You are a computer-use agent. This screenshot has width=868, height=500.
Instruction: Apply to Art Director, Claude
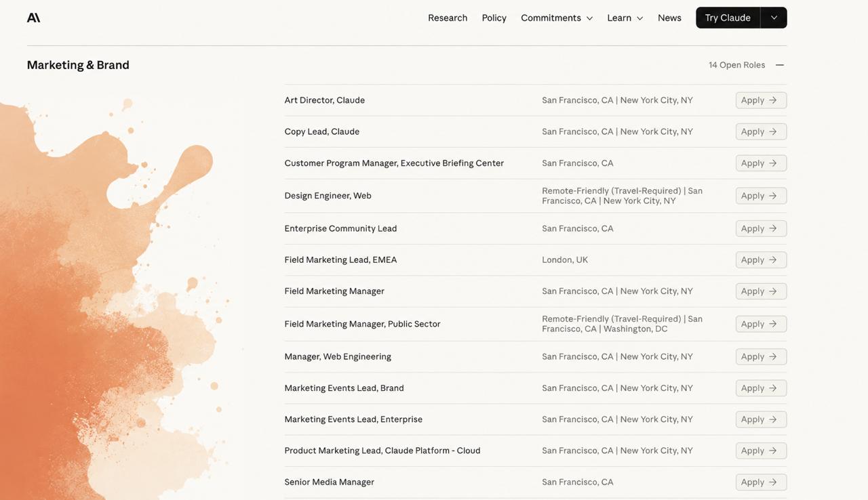click(761, 100)
